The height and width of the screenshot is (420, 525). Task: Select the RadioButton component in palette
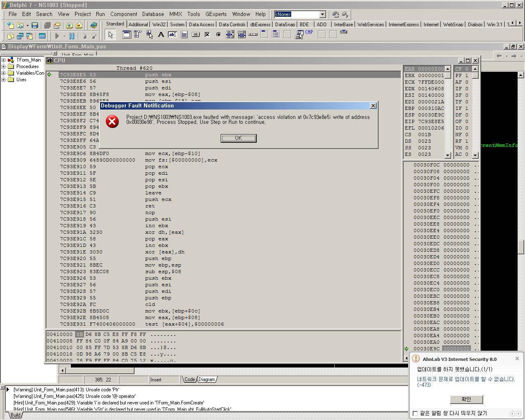219,35
